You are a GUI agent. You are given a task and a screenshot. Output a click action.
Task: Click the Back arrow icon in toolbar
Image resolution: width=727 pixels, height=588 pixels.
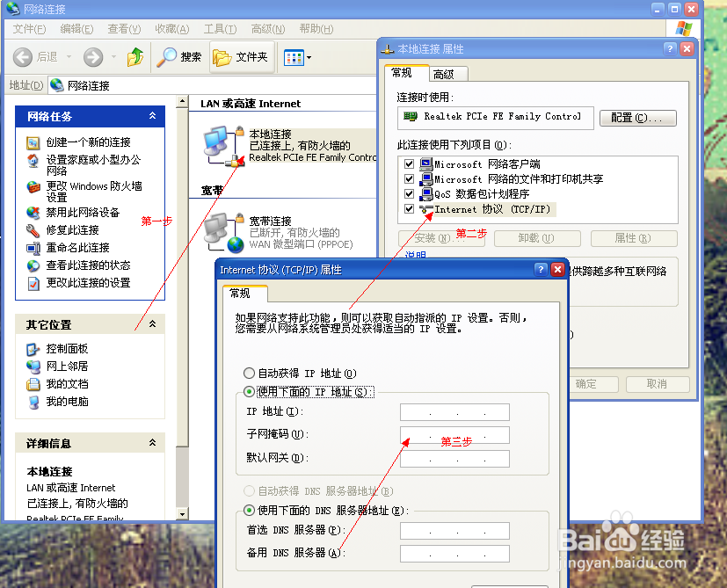(x=22, y=57)
